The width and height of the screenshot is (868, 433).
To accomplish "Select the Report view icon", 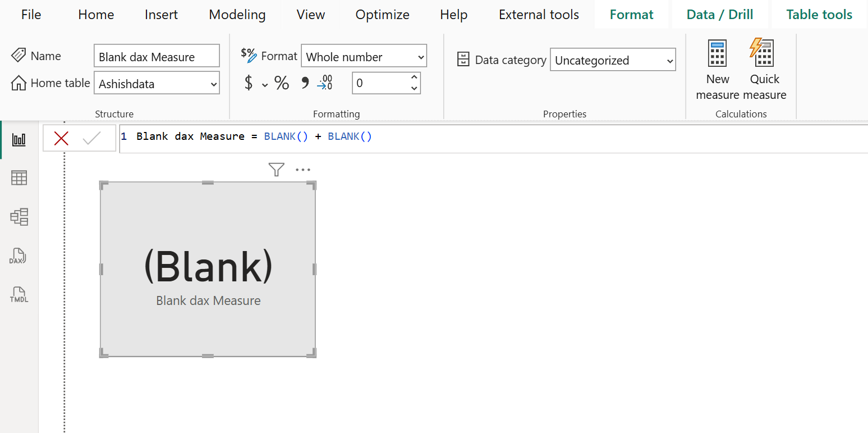I will (x=19, y=139).
